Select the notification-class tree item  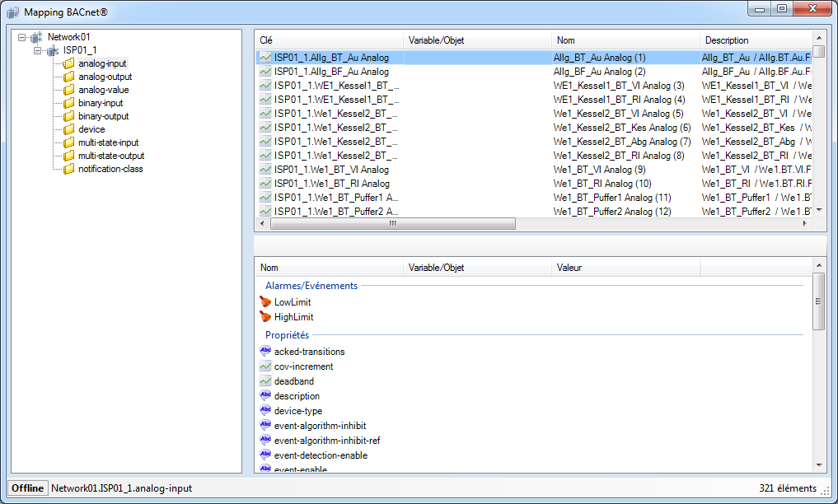pyautogui.click(x=110, y=169)
